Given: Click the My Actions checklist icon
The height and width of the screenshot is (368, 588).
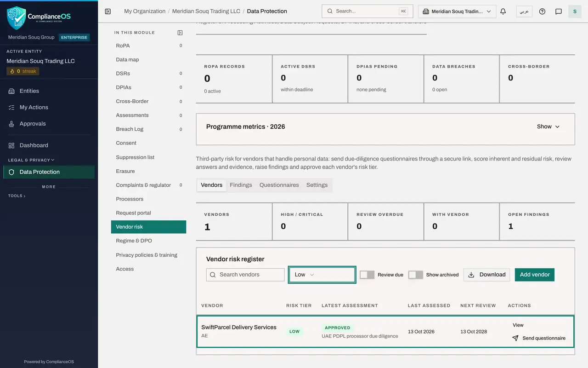Looking at the screenshot, I should [x=11, y=107].
